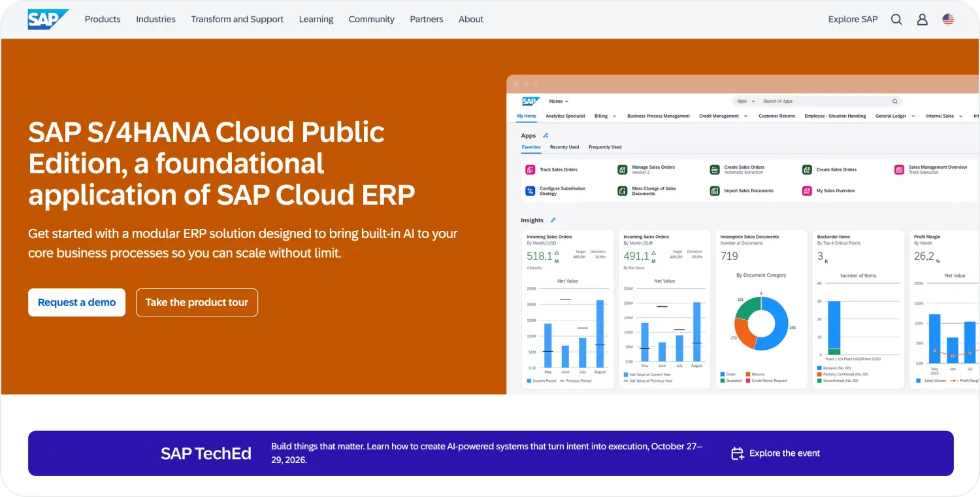Viewport: 980px width, 497px height.
Task: Click the Mass Change of Sales Documents icon
Action: tap(623, 191)
